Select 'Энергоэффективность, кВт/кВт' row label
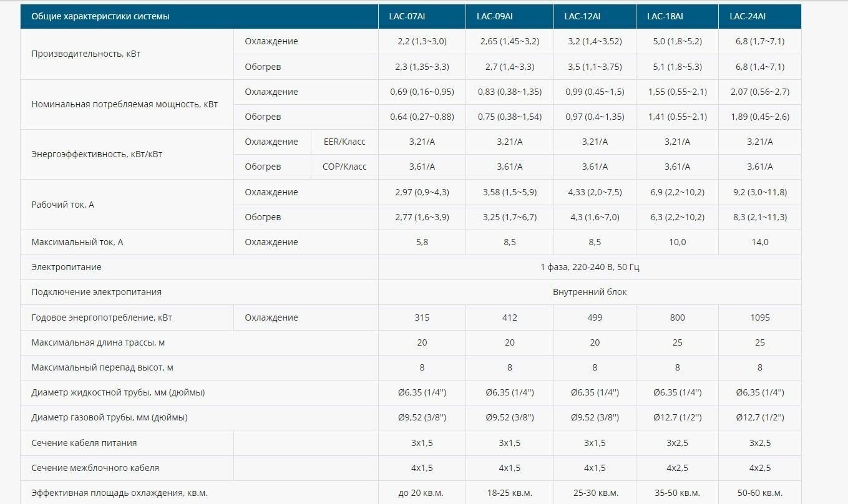Viewport: 848px width, 504px height. [97, 154]
